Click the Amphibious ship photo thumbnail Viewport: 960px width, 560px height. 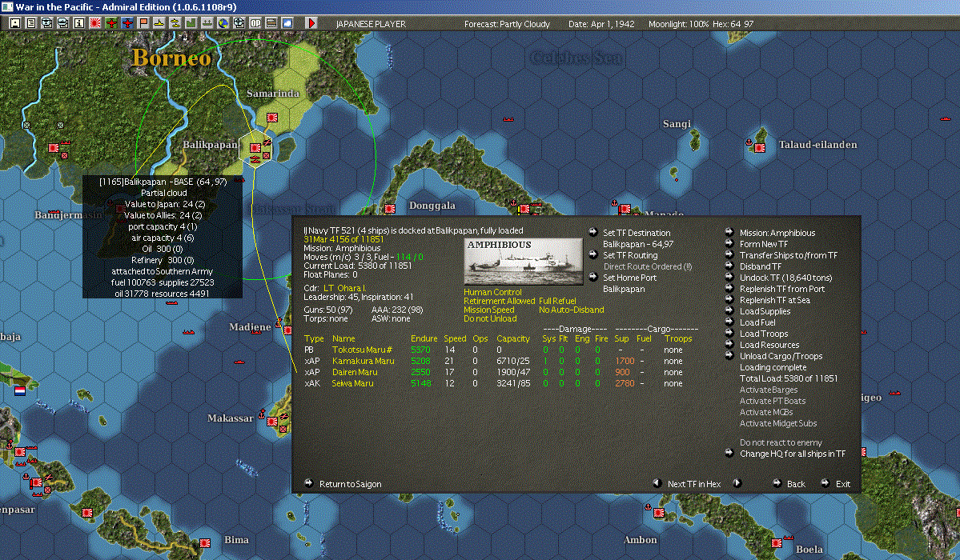pos(524,262)
